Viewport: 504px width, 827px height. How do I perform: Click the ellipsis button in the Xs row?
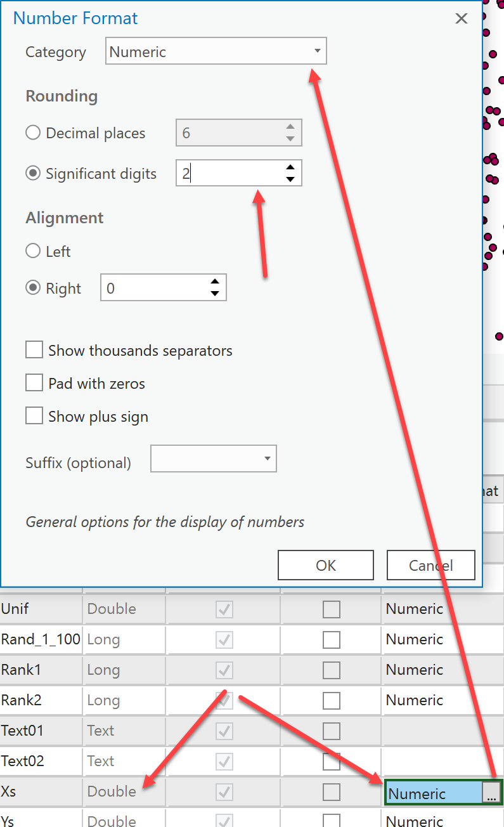coord(491,792)
